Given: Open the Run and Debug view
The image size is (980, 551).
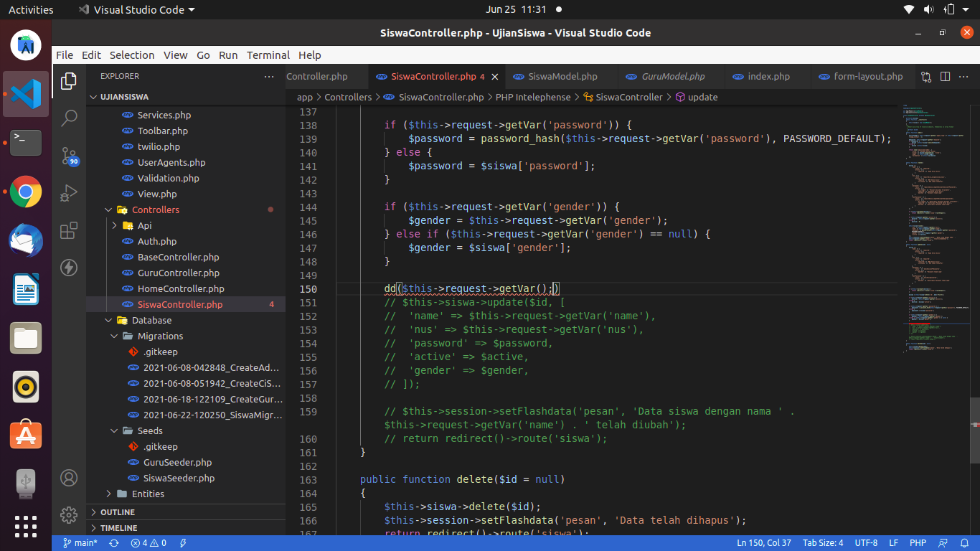Looking at the screenshot, I should pos(69,192).
